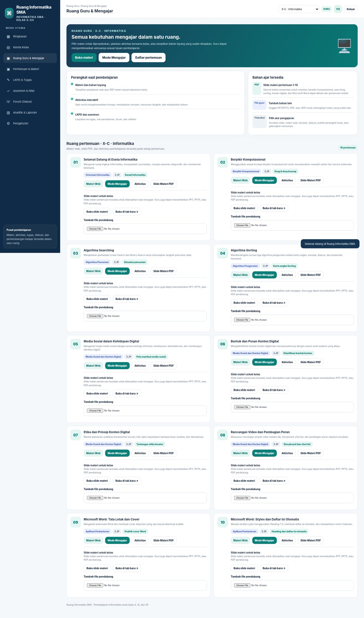Click the Buka materi banner button
Viewport: 364px width, 618px height.
84,58
